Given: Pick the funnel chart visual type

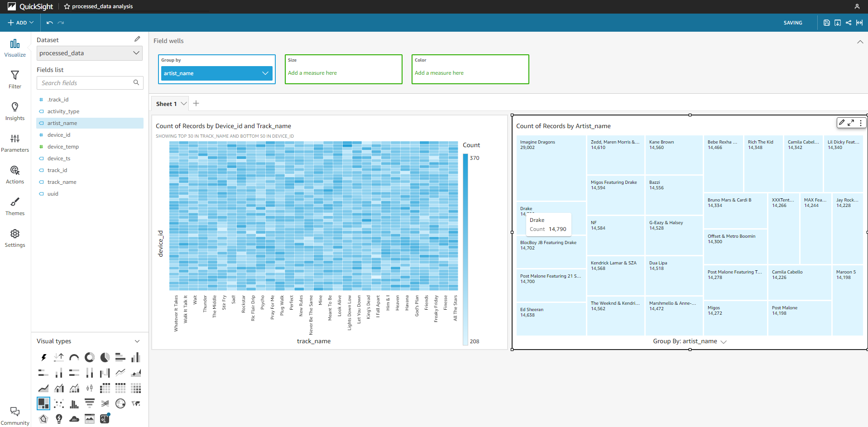Looking at the screenshot, I should pos(90,403).
